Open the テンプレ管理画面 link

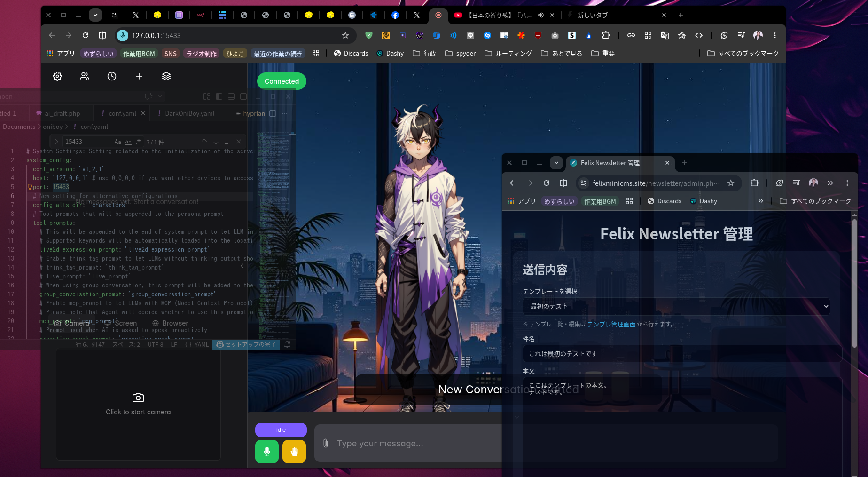point(611,324)
